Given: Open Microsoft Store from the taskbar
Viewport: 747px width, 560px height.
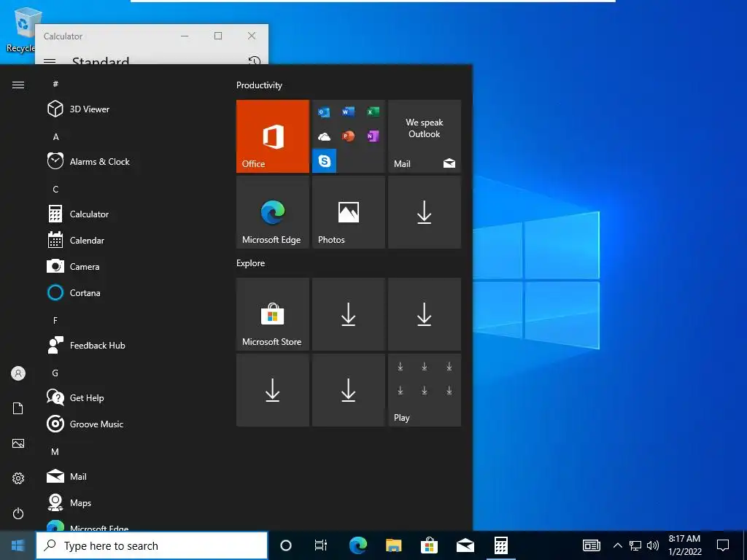Looking at the screenshot, I should (429, 545).
